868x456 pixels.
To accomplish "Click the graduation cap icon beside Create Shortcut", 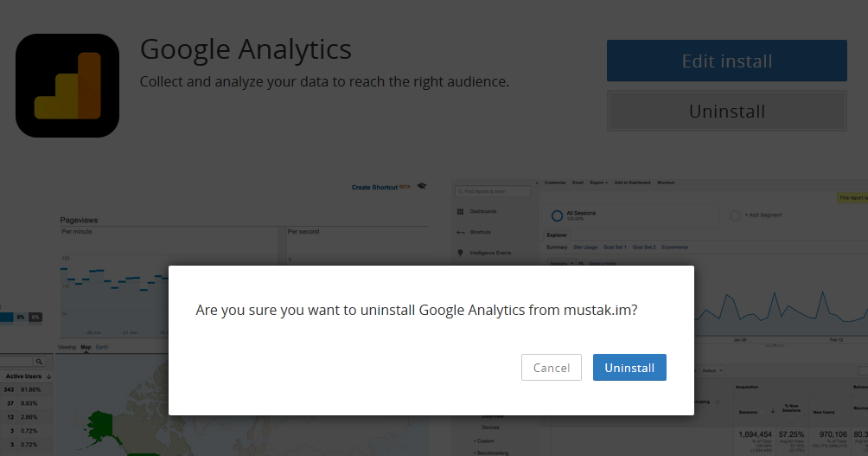I will click(422, 186).
